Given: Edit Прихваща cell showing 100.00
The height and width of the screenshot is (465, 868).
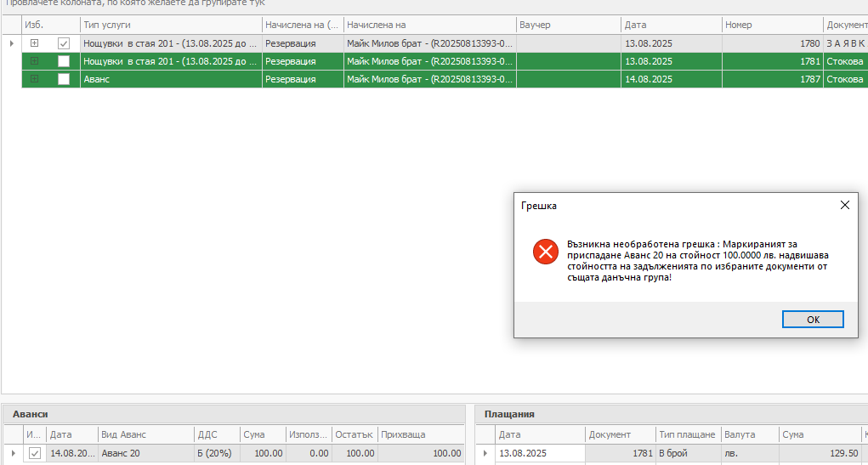Looking at the screenshot, I should pyautogui.click(x=421, y=453).
